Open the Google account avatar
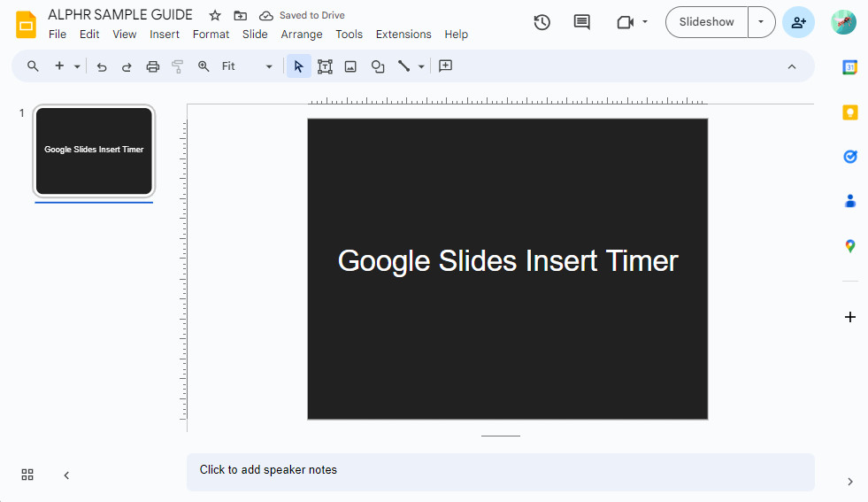Screen dimensions: 868x502 843,22
